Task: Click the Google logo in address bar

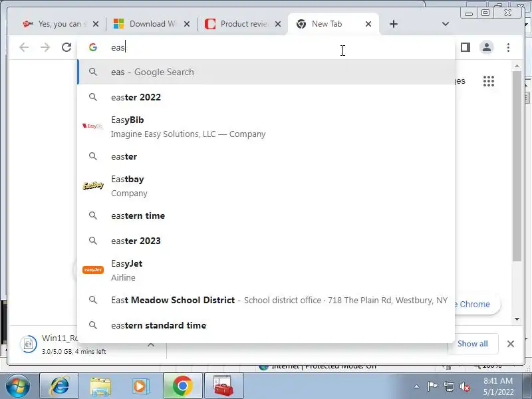Action: click(x=93, y=47)
